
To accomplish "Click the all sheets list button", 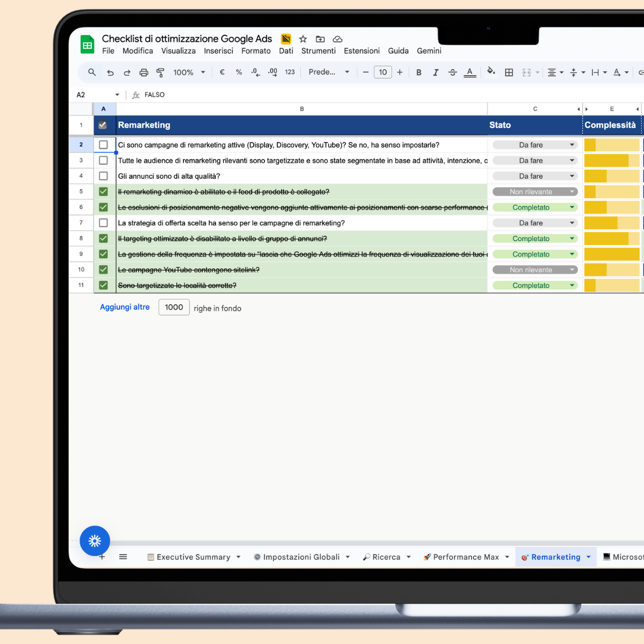I will pos(123,557).
